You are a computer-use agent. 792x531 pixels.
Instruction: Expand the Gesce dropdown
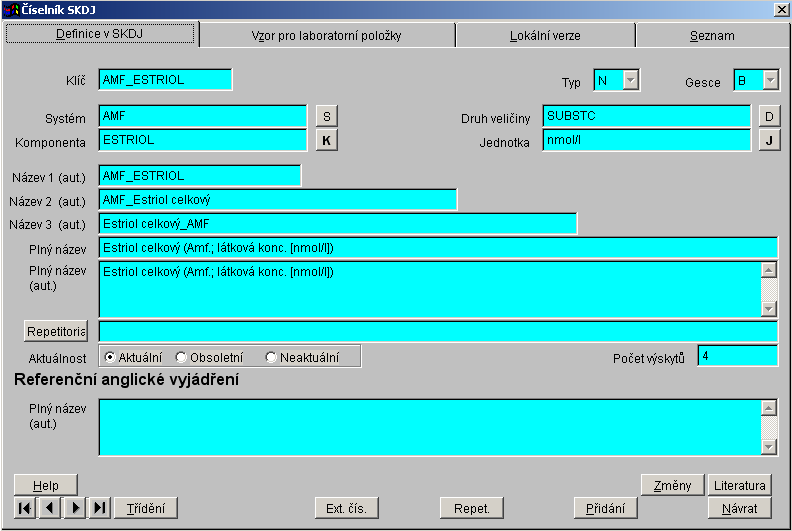770,80
